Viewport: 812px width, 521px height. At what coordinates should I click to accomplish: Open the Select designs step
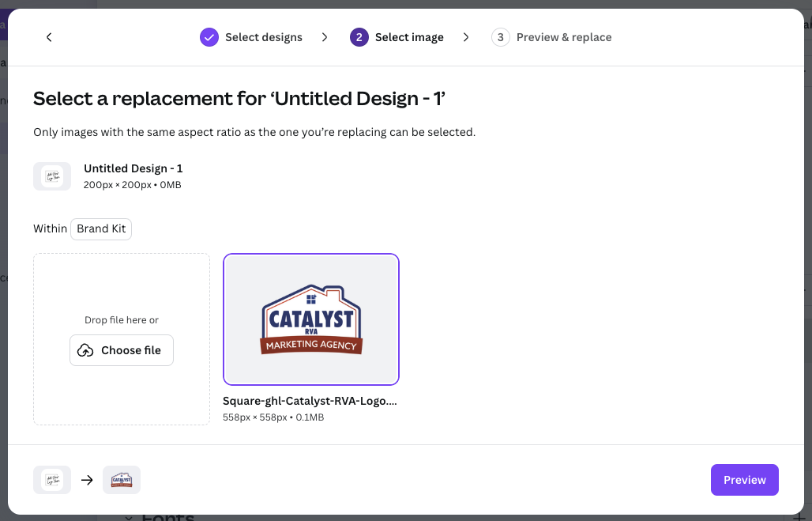click(x=251, y=37)
